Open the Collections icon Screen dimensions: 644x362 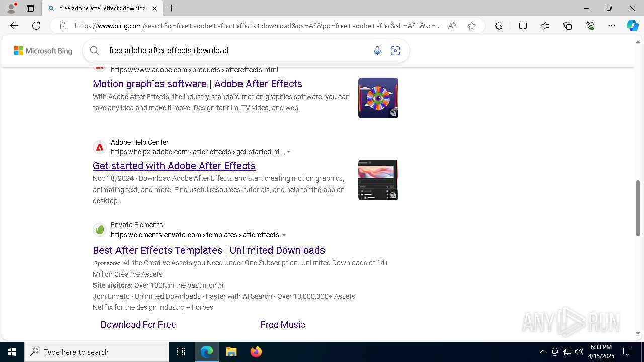tap(568, 26)
